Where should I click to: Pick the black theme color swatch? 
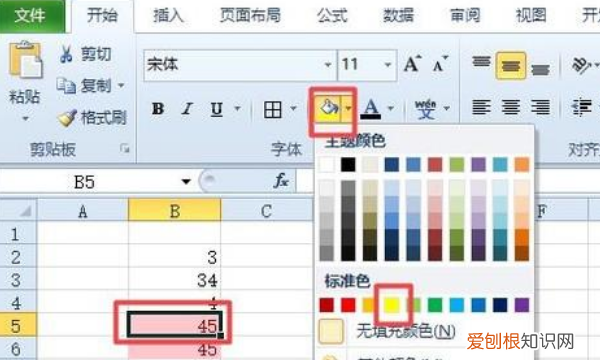[x=348, y=165]
